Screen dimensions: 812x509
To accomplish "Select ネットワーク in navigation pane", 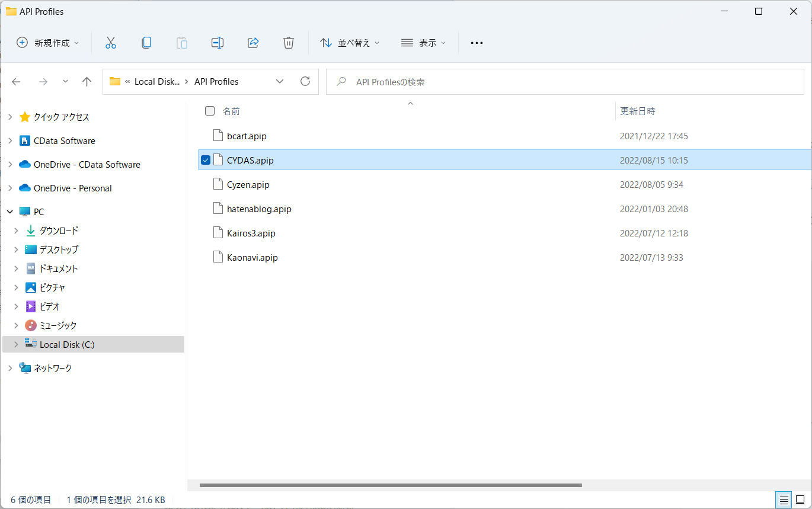I will (53, 368).
